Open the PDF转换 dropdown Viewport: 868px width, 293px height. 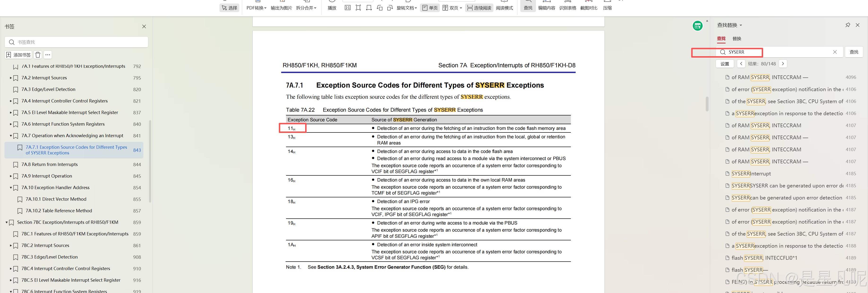click(x=256, y=8)
